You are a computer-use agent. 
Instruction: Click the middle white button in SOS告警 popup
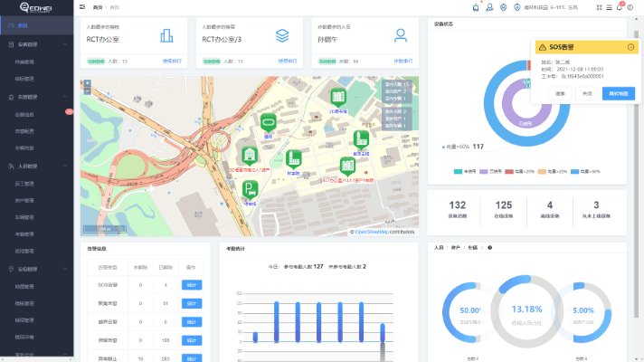(587, 94)
